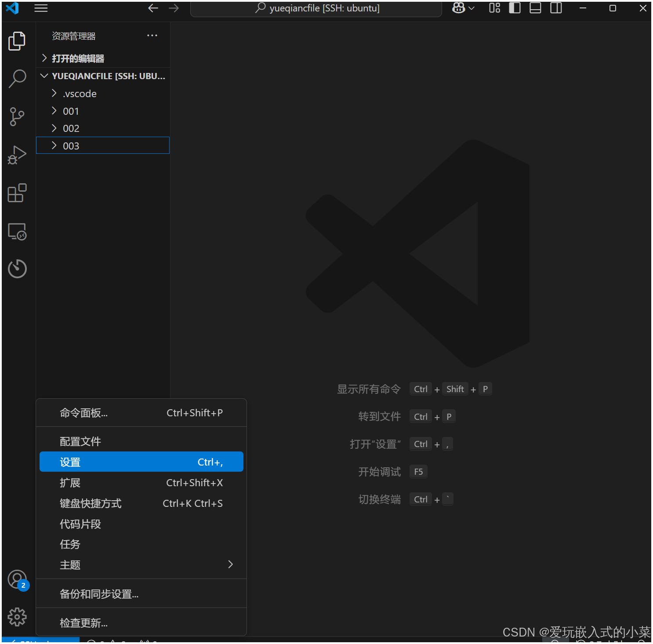Open Explorer more actions ellipsis
653x644 pixels.
pos(152,36)
